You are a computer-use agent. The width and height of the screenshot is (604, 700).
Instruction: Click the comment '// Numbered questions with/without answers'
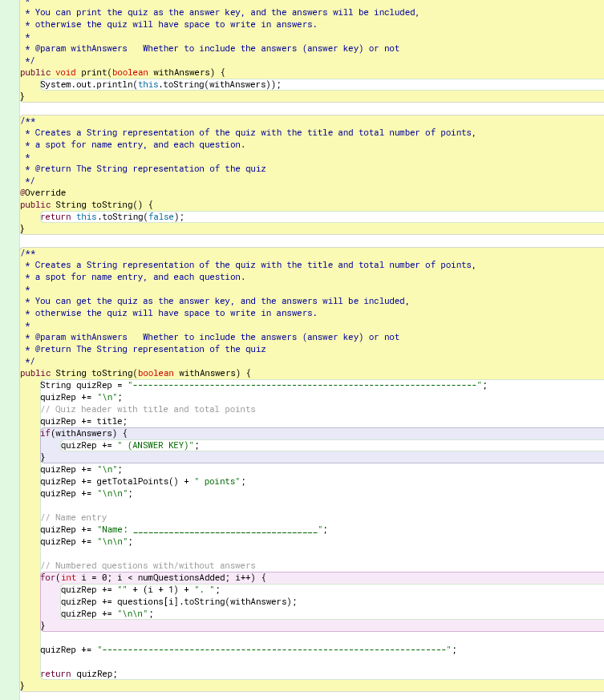148,566
